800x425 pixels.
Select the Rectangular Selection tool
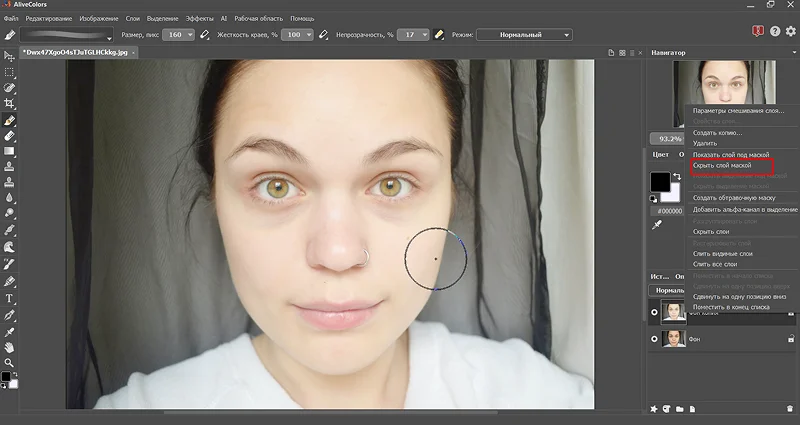click(x=9, y=72)
